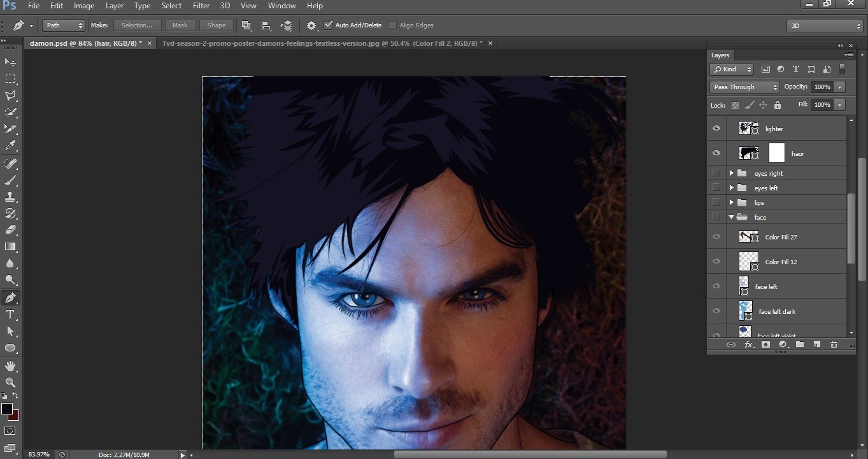Select the Dodge tool
Screen dimensions: 868x459
point(10,280)
